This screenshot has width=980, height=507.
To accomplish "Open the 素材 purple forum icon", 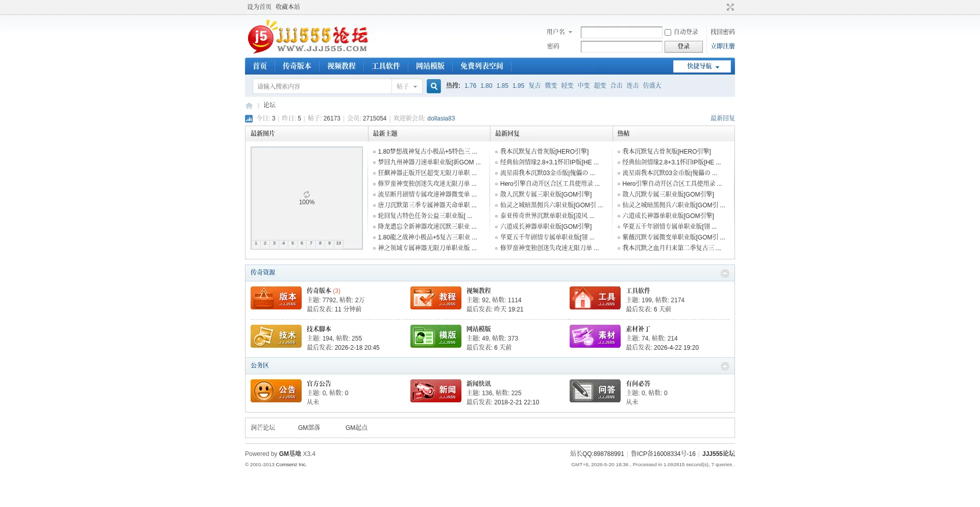I will click(595, 336).
